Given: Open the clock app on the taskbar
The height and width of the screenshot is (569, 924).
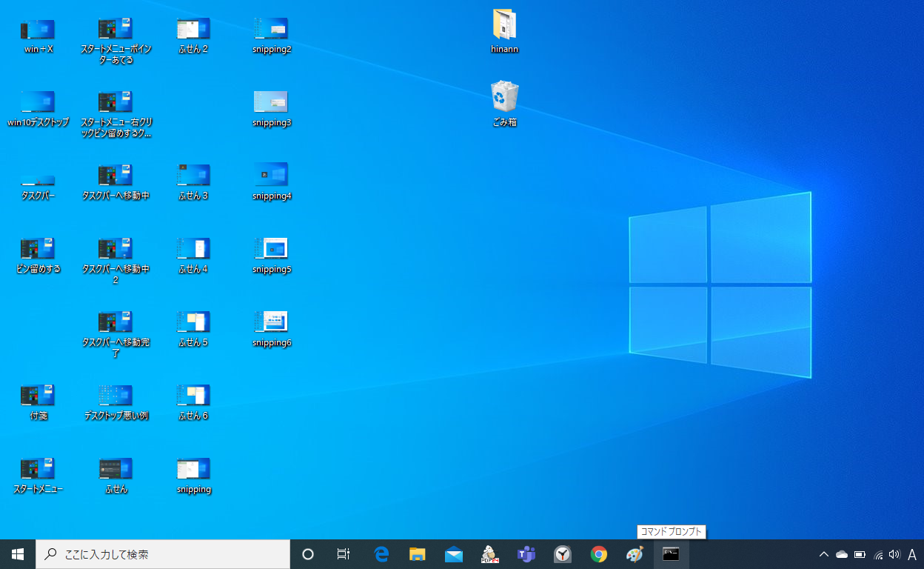Looking at the screenshot, I should (563, 554).
